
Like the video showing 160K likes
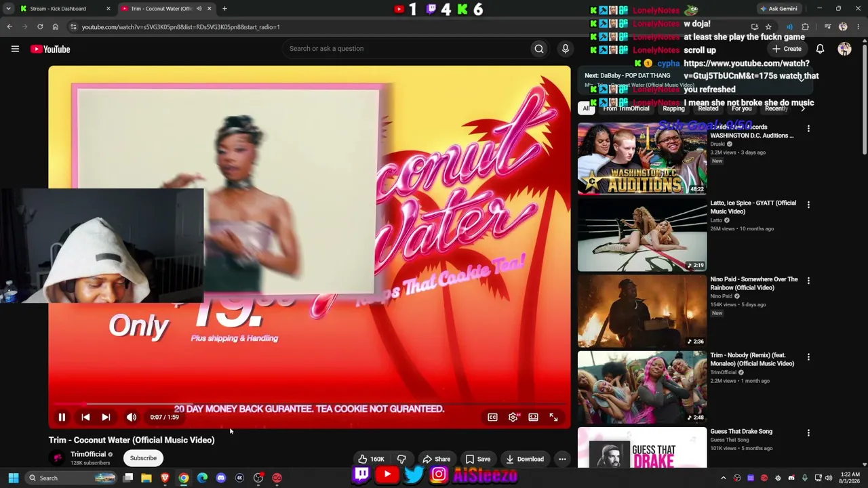372,459
